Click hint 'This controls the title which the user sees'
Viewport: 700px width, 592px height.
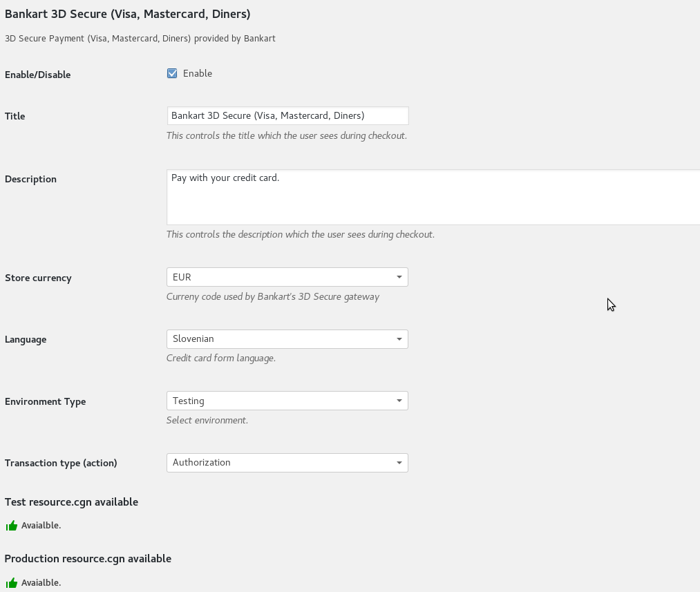point(287,135)
